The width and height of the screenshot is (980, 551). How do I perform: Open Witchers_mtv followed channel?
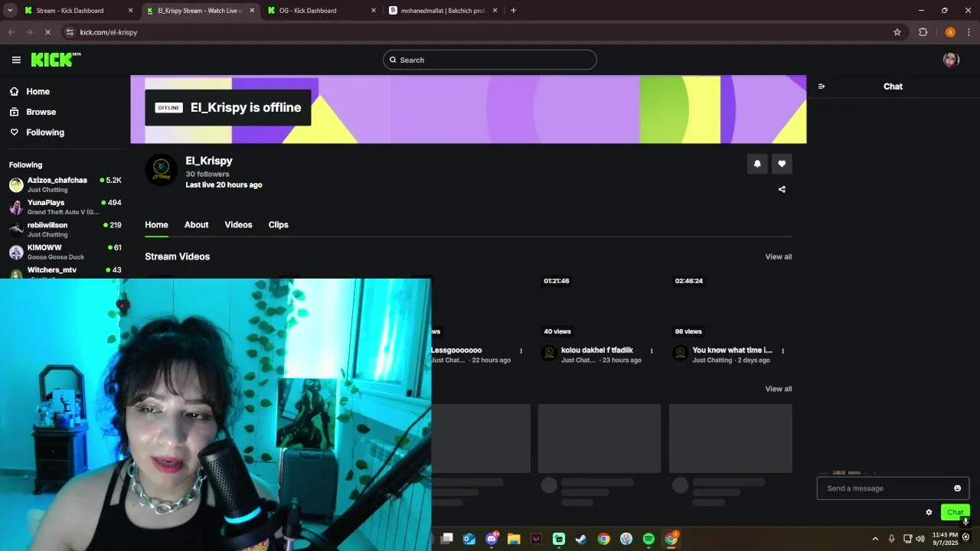click(x=64, y=272)
